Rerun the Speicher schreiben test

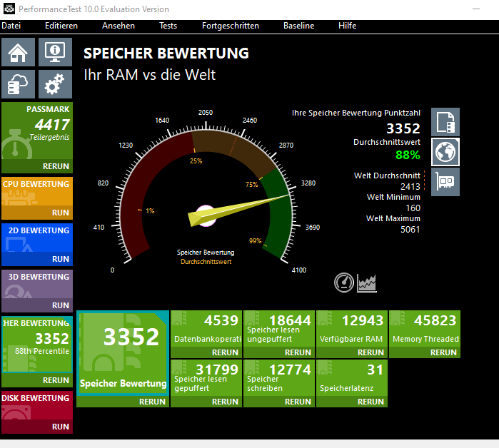tap(298, 402)
